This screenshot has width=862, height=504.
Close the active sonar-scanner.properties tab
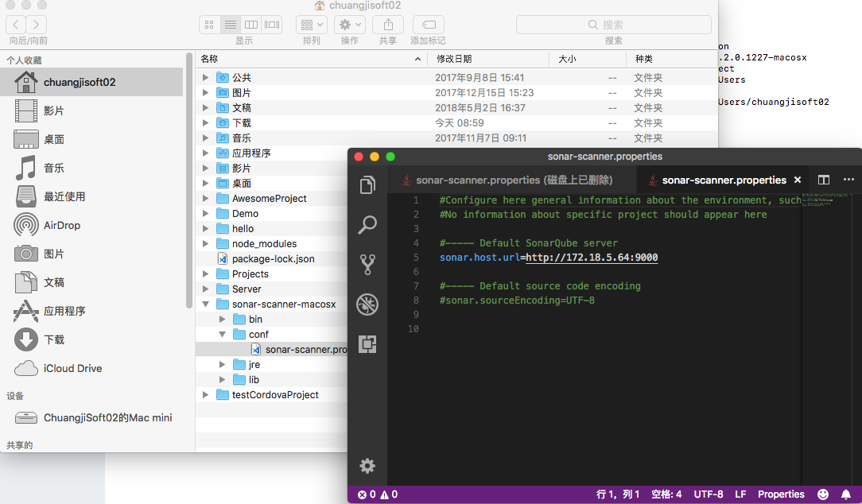tap(797, 180)
